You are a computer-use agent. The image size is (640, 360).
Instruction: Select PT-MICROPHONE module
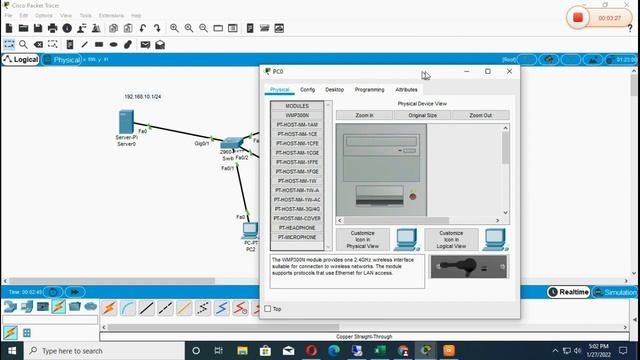pyautogui.click(x=297, y=237)
